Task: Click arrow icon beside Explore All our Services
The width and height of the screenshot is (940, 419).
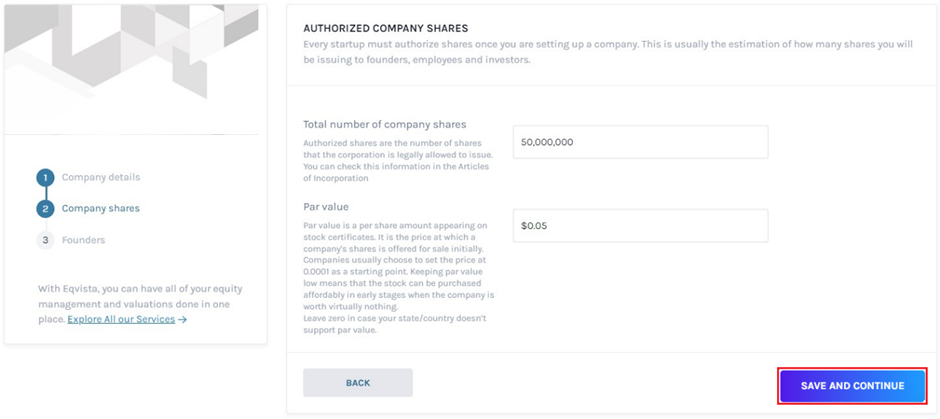Action: coord(182,320)
